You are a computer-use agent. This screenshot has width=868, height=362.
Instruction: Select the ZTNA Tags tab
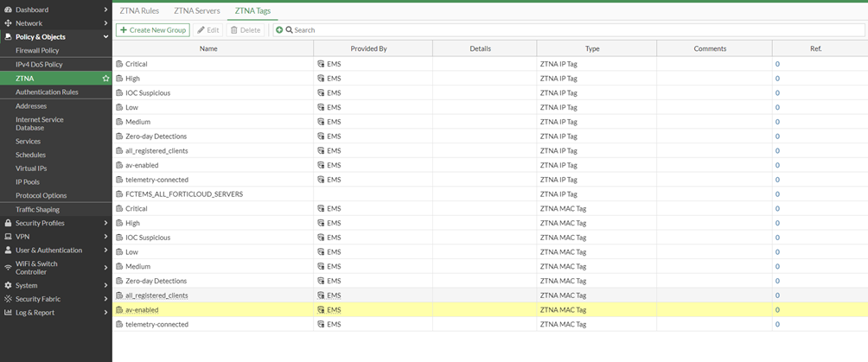tap(252, 10)
